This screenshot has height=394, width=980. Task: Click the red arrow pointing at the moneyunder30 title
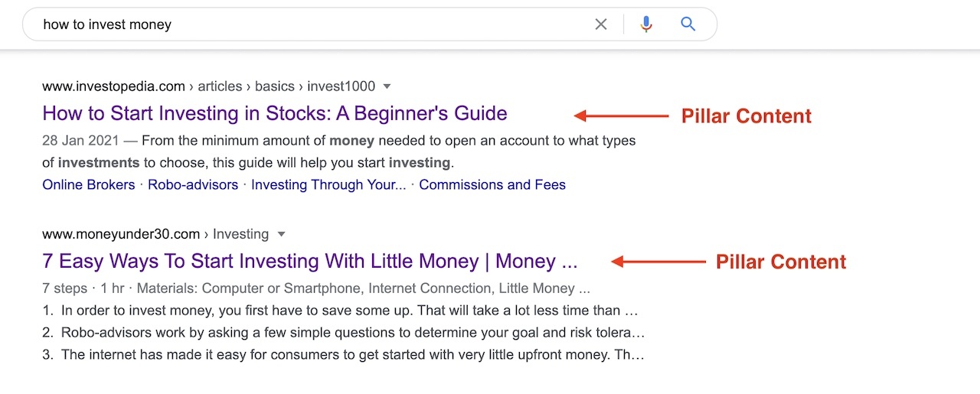click(658, 262)
